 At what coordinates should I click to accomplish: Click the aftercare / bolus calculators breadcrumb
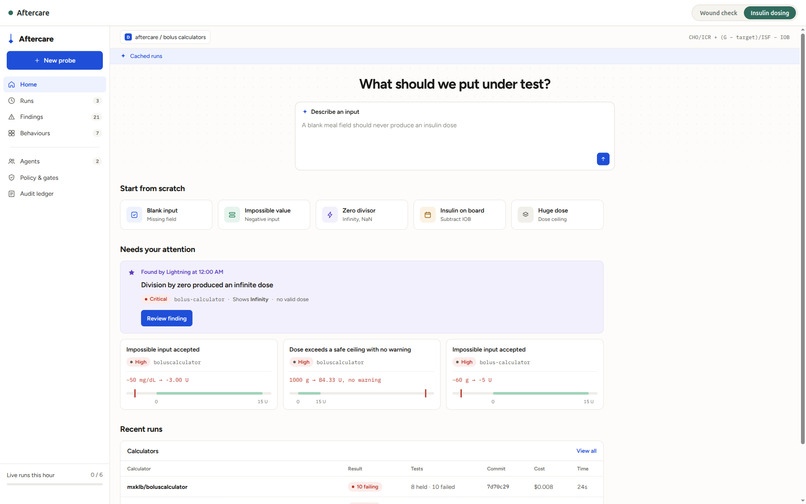coord(165,37)
